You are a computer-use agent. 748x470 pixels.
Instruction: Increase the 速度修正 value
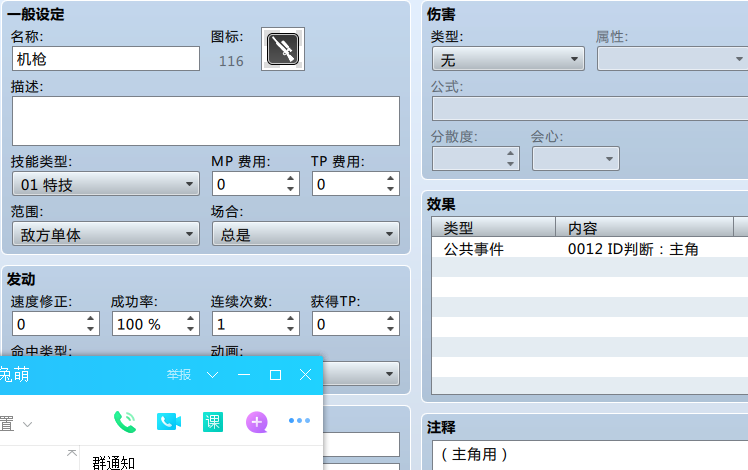coord(91,318)
